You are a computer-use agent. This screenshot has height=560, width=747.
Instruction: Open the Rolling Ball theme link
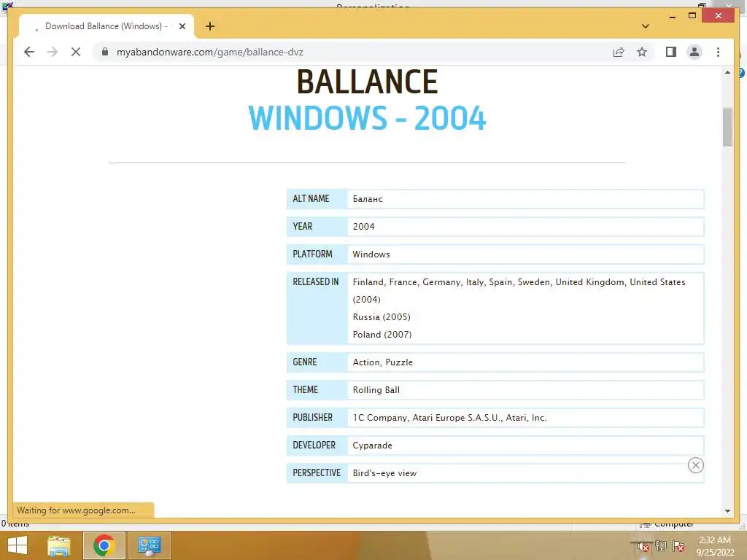(x=376, y=390)
